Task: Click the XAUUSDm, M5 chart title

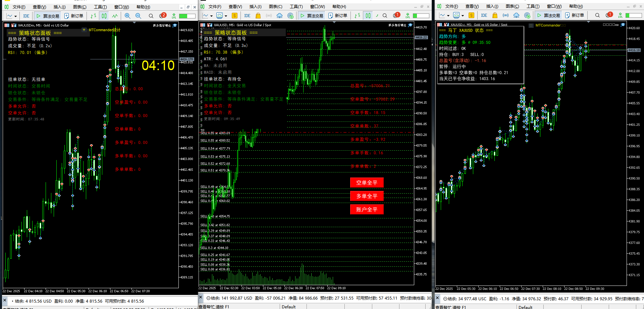Action: click(43, 25)
